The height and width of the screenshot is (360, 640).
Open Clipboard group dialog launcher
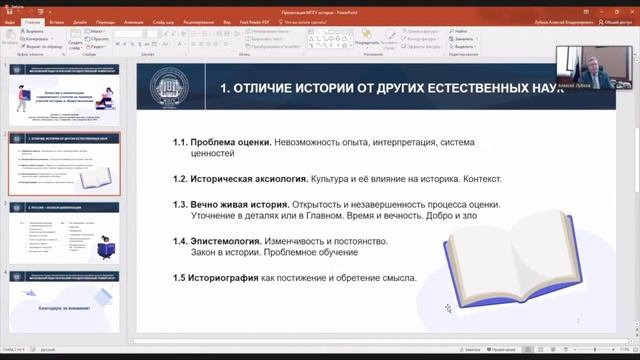click(x=63, y=54)
